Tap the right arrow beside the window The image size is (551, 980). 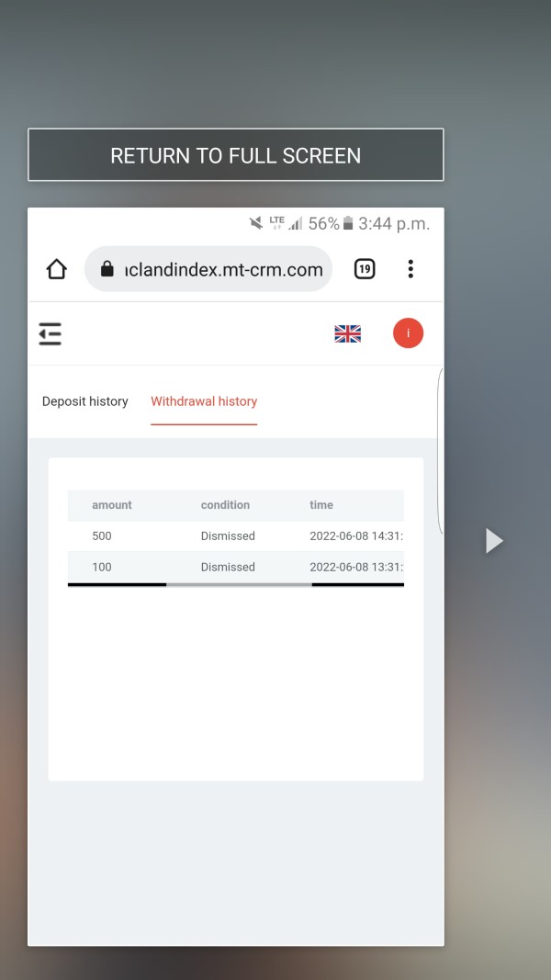494,541
